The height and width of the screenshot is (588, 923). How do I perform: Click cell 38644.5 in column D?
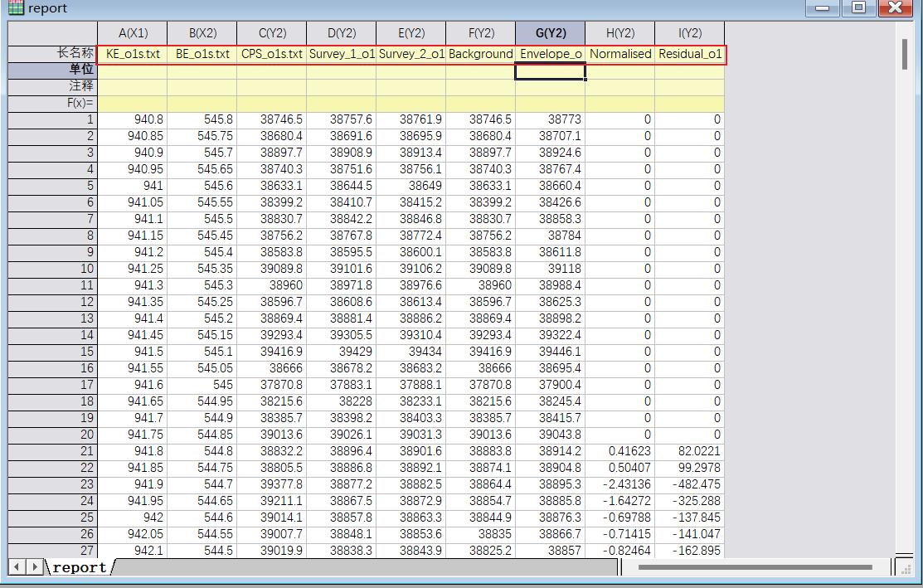[x=342, y=186]
